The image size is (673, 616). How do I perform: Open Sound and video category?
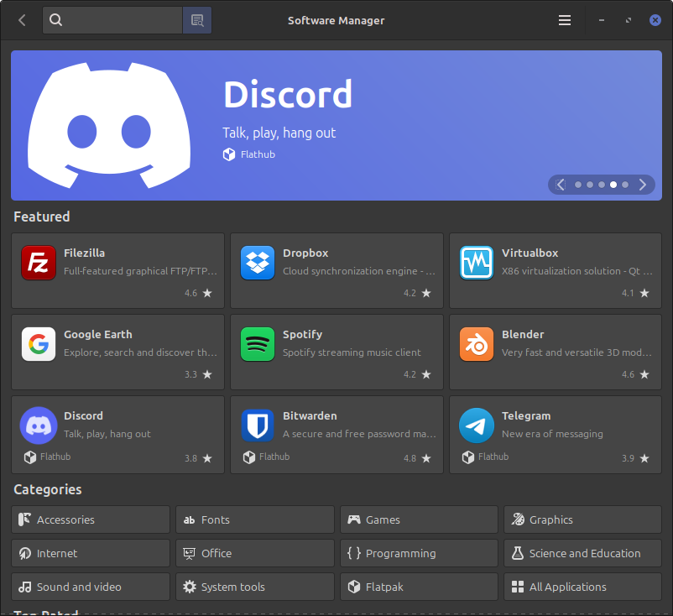click(91, 587)
